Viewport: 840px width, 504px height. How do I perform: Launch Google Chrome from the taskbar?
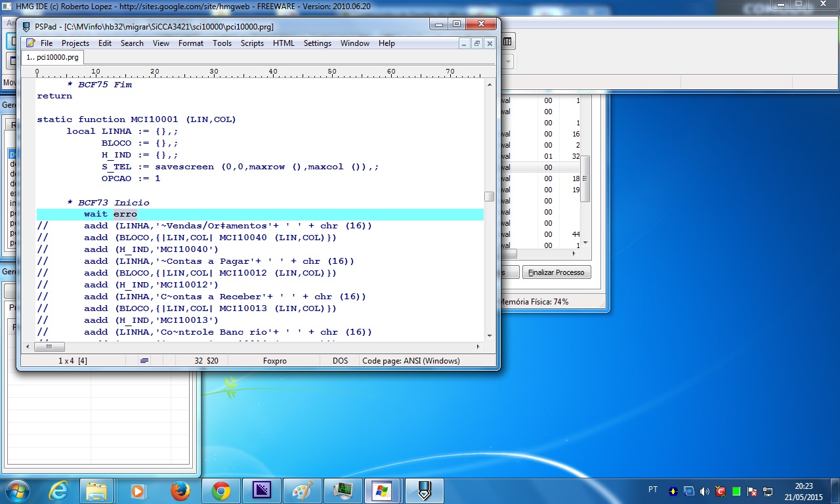click(220, 491)
